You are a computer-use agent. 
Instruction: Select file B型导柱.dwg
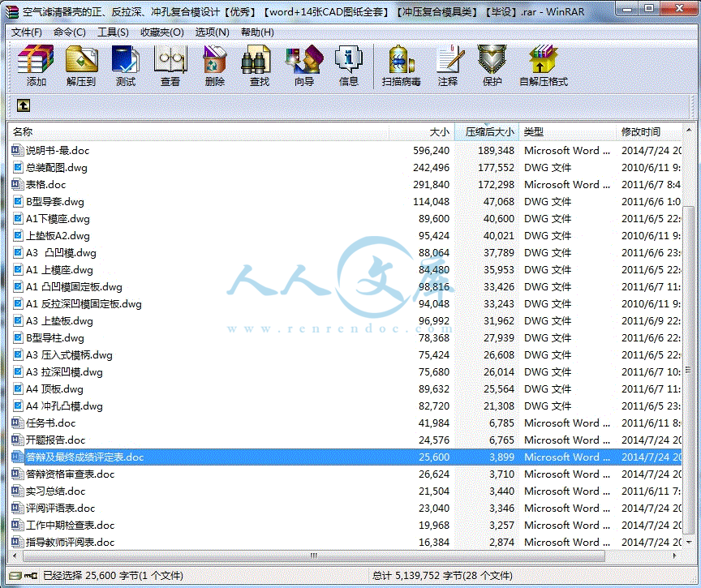(54, 337)
